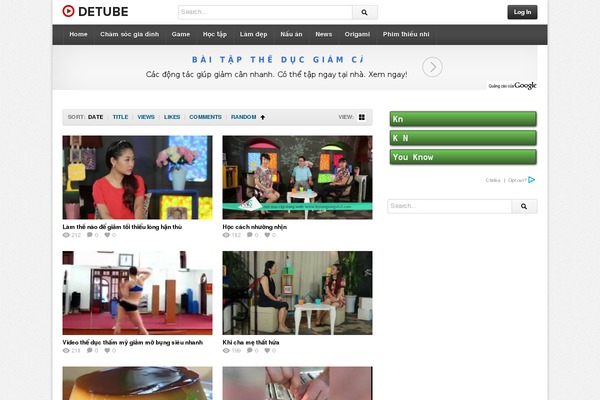Image resolution: width=600 pixels, height=400 pixels.
Task: Open the flan dessert video thumbnail
Action: 137,383
